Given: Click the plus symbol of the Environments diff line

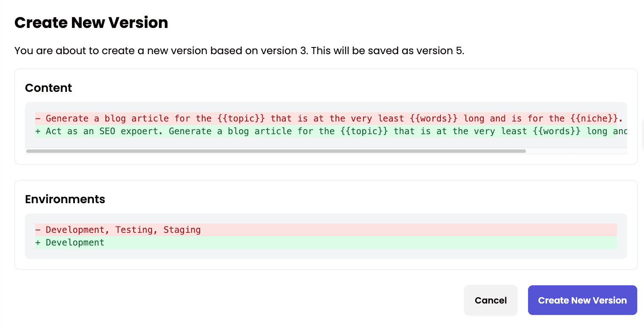Looking at the screenshot, I should click(37, 243).
